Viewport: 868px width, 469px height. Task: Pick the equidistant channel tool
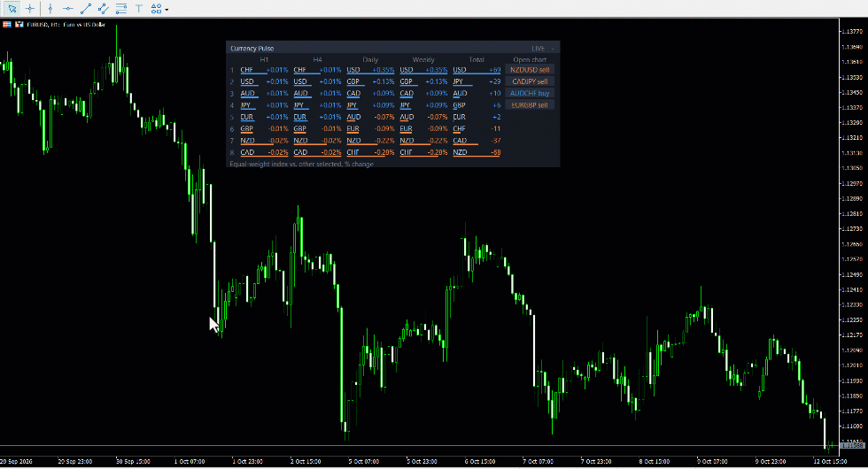tap(104, 8)
